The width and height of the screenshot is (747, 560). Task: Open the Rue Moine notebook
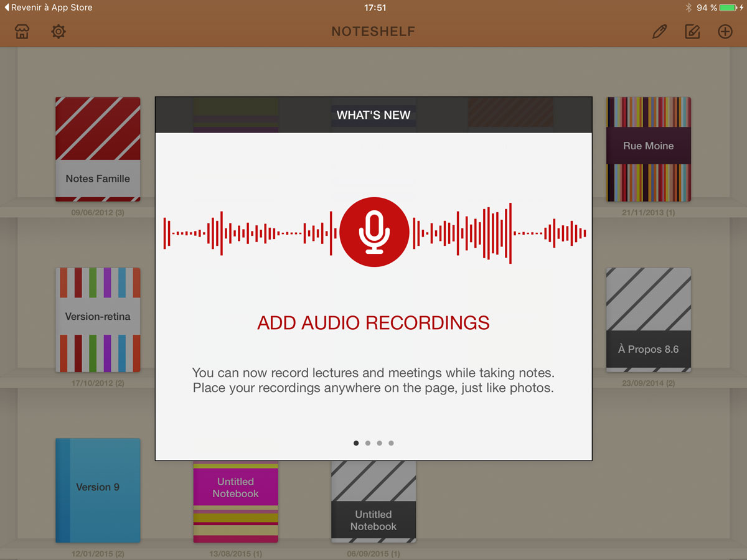tap(649, 149)
